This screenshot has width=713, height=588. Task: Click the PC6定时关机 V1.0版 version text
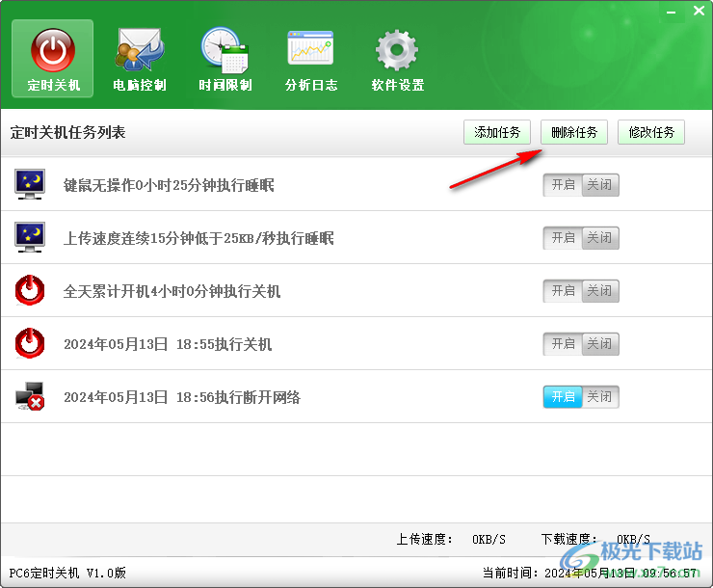click(67, 573)
